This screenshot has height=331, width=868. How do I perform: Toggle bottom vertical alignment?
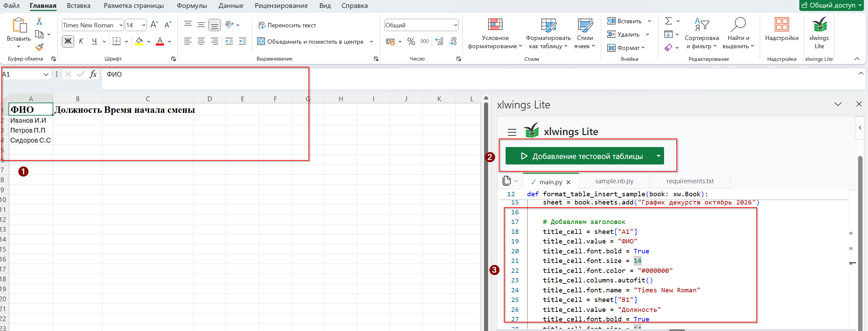click(x=215, y=25)
